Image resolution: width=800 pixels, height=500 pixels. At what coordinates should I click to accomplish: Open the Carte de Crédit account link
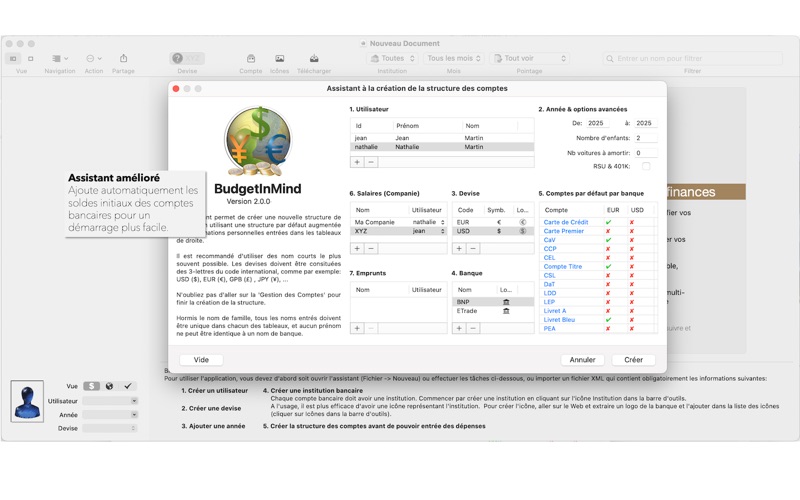[566, 222]
